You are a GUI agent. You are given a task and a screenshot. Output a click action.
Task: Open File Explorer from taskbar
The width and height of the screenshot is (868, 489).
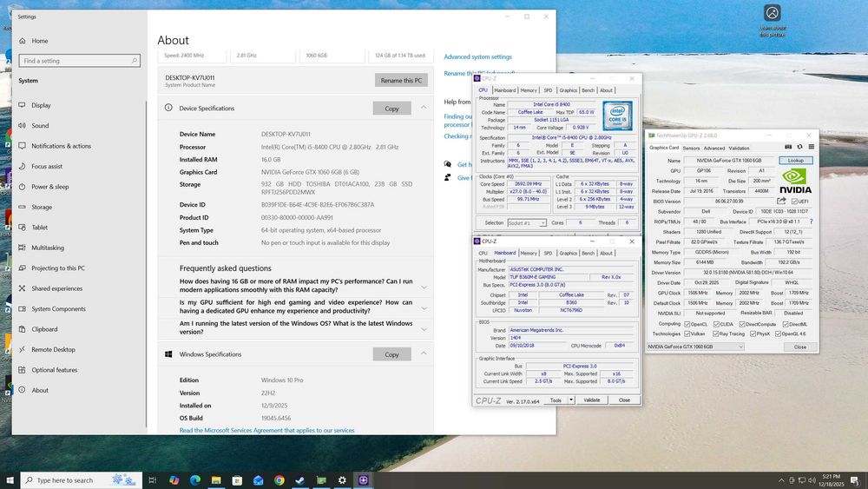tap(216, 480)
